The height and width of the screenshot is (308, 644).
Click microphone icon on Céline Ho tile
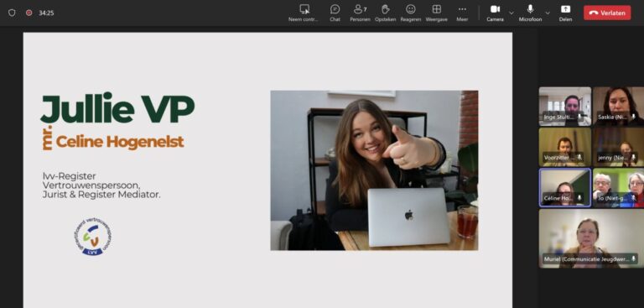click(x=579, y=198)
